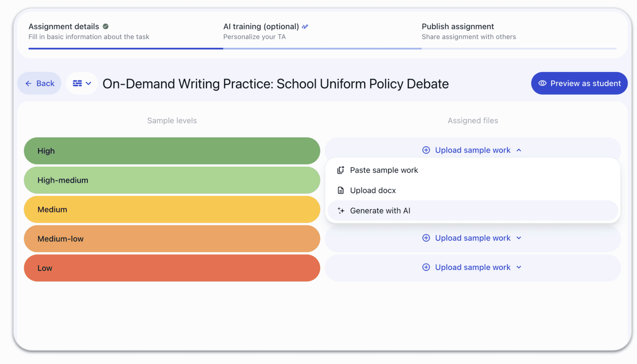Click the plus circle icon for High level
The width and height of the screenshot is (637, 364).
tap(426, 150)
